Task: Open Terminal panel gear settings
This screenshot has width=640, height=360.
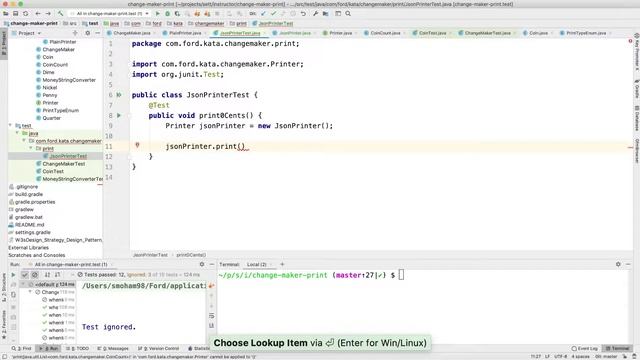Action: pos(618,264)
